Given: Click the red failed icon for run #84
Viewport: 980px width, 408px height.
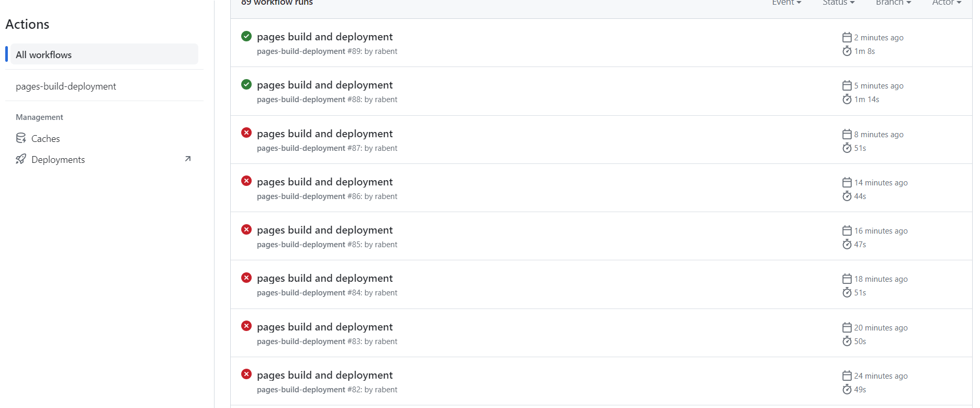Looking at the screenshot, I should (246, 278).
